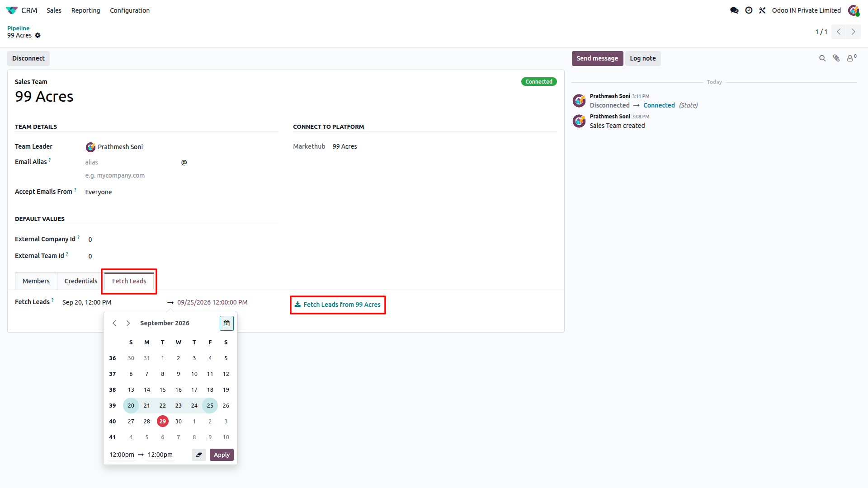868x488 pixels.
Task: Click the Team Leader Prathmesh Soni field
Action: pyautogui.click(x=181, y=147)
